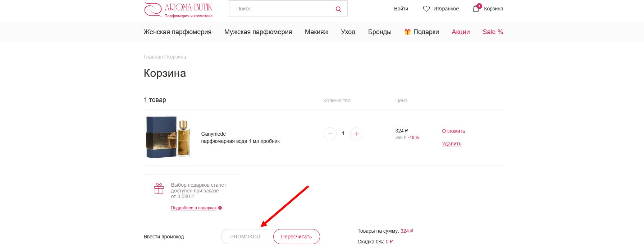This screenshot has height=247, width=644.
Task: Click the 1 товар count heading
Action: (x=155, y=100)
